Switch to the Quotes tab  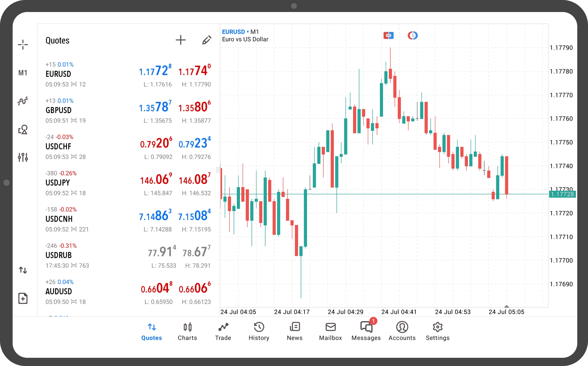[152, 331]
